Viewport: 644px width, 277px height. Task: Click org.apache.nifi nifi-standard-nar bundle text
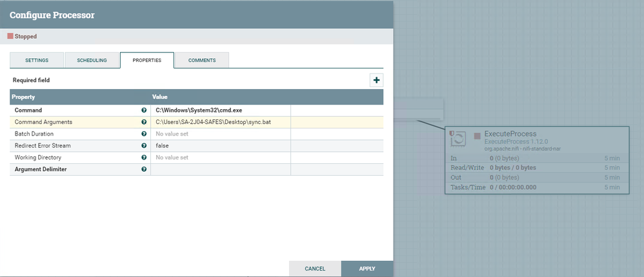point(523,149)
